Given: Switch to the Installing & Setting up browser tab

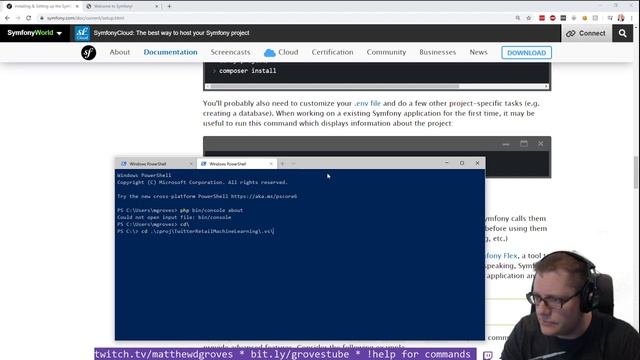Looking at the screenshot, I should (x=41, y=7).
